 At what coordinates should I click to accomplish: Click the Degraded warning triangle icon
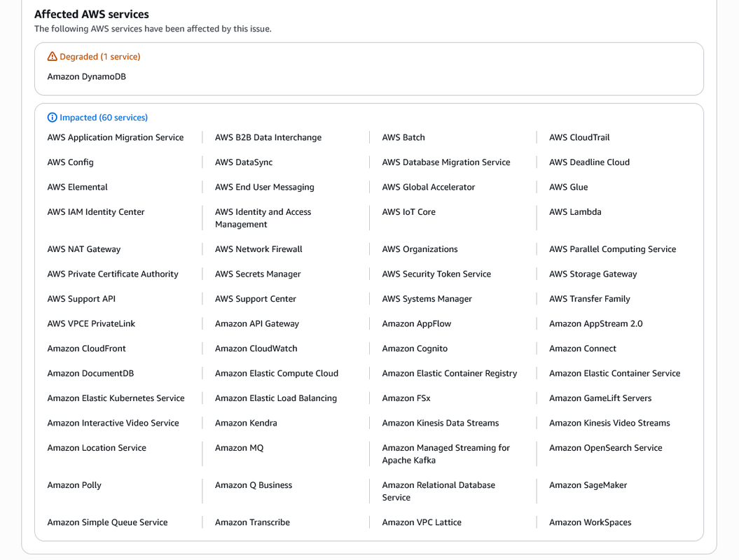click(53, 57)
